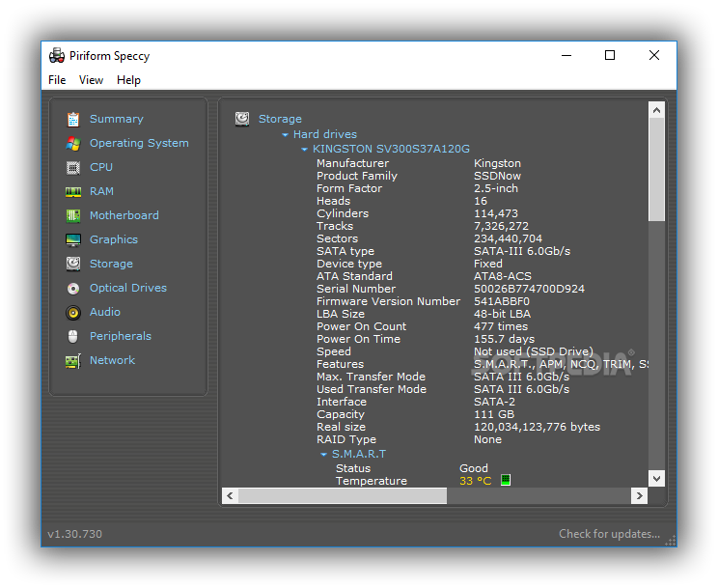Maximize the Speccy window
718x588 pixels.
click(610, 55)
